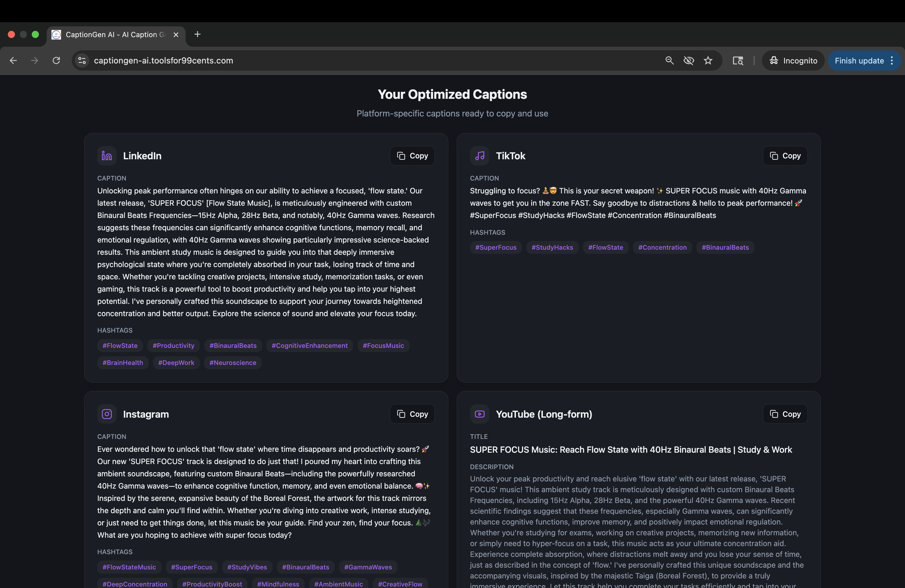Image resolution: width=905 pixels, height=588 pixels.
Task: Open the Finish update menu dots
Action: coord(892,60)
